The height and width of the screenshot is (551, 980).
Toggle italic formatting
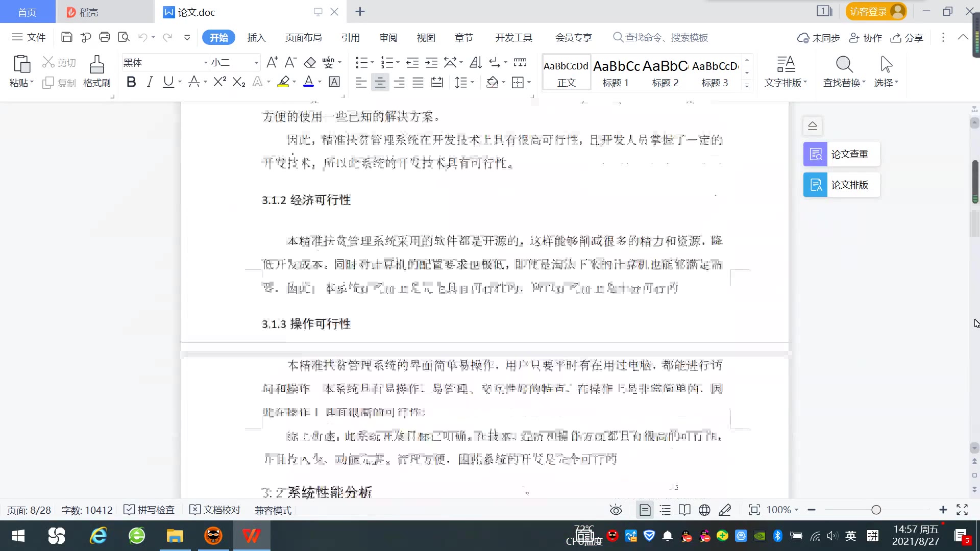[x=150, y=82]
